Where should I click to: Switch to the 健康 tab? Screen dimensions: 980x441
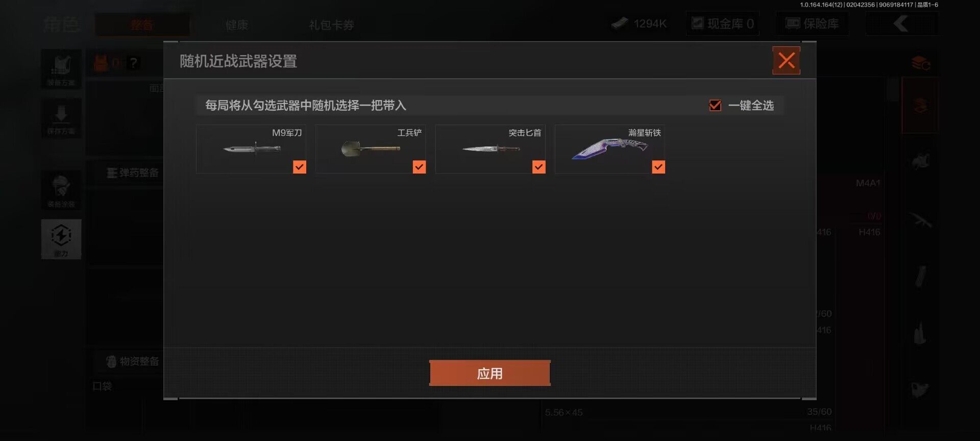(237, 24)
